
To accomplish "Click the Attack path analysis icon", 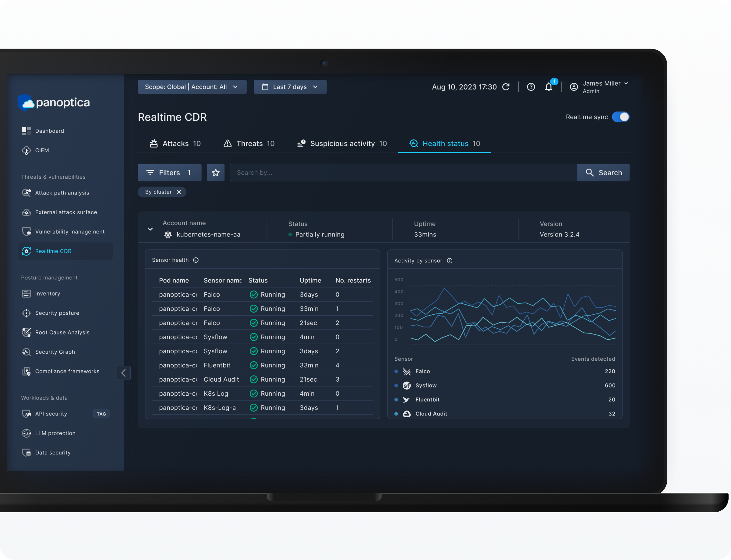I will (26, 193).
